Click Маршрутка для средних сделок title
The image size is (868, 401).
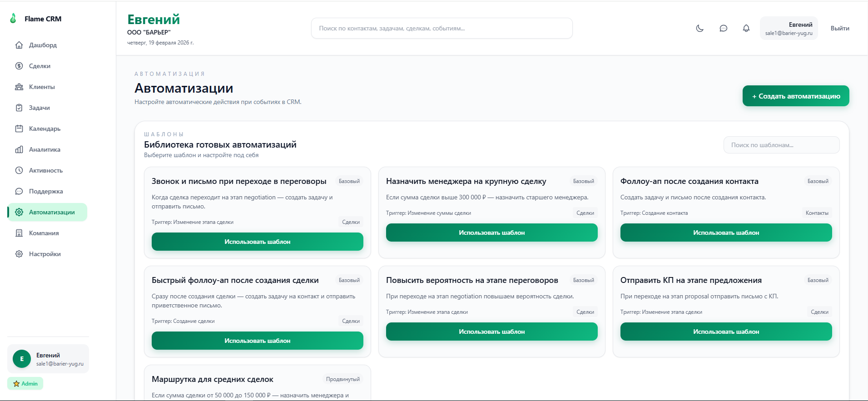click(213, 379)
